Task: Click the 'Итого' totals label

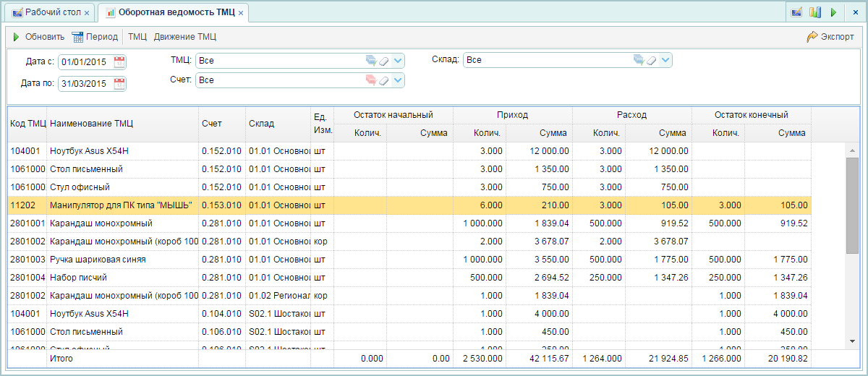Action: point(61,359)
